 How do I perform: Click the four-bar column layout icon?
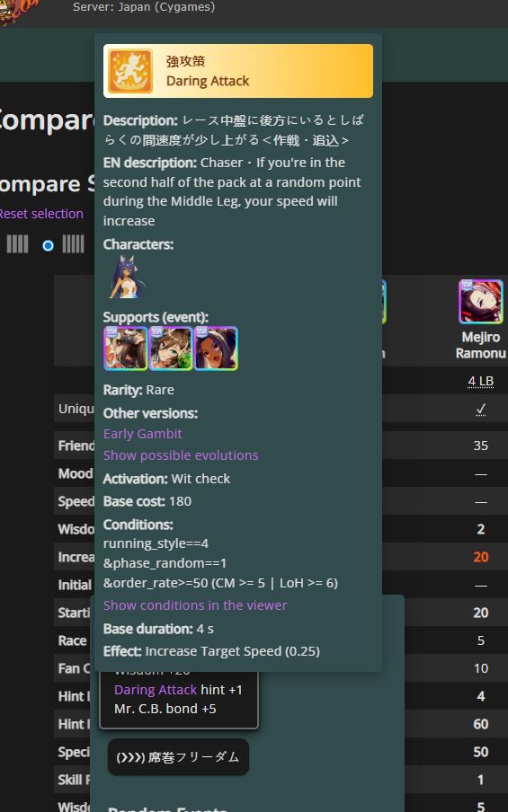(x=17, y=244)
